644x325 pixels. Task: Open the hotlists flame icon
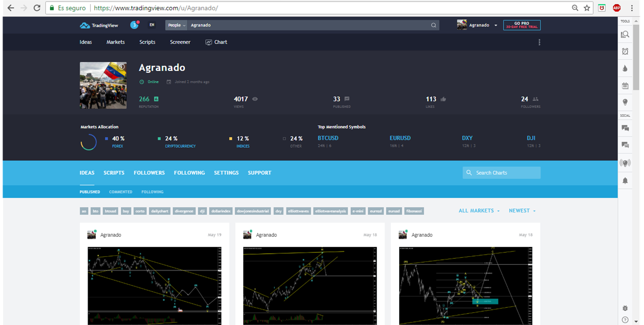625,68
